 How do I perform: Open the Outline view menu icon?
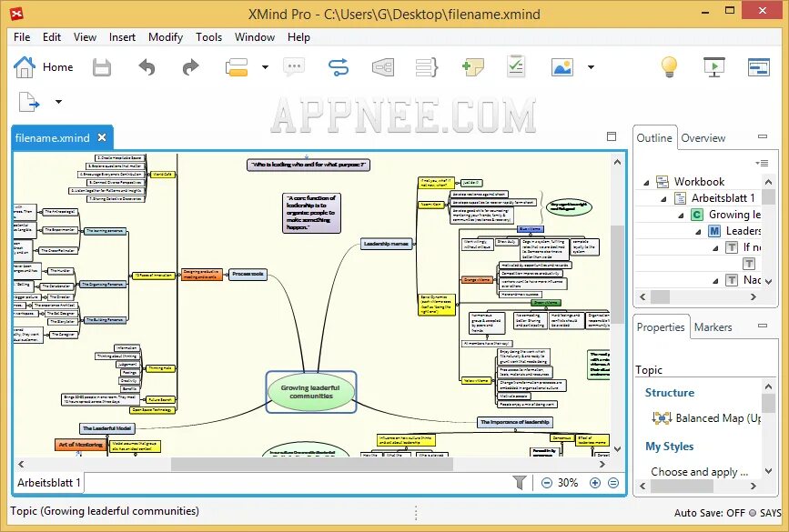[762, 163]
